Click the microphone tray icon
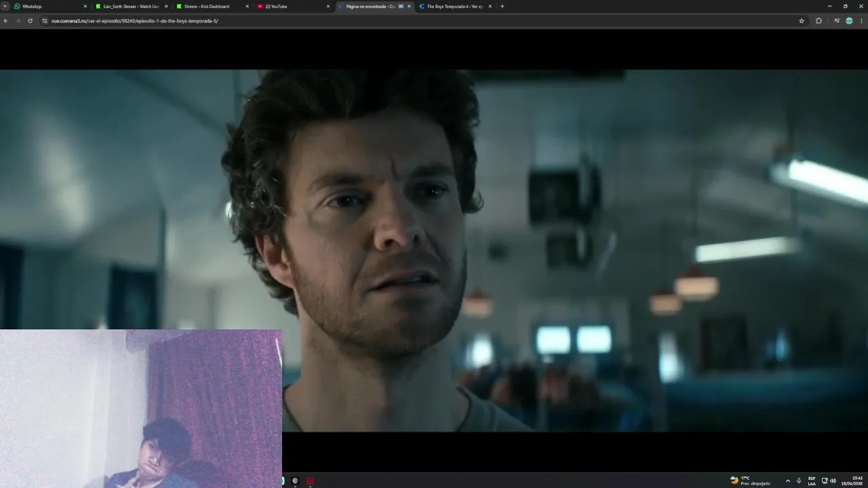Image resolution: width=868 pixels, height=488 pixels. [799, 481]
